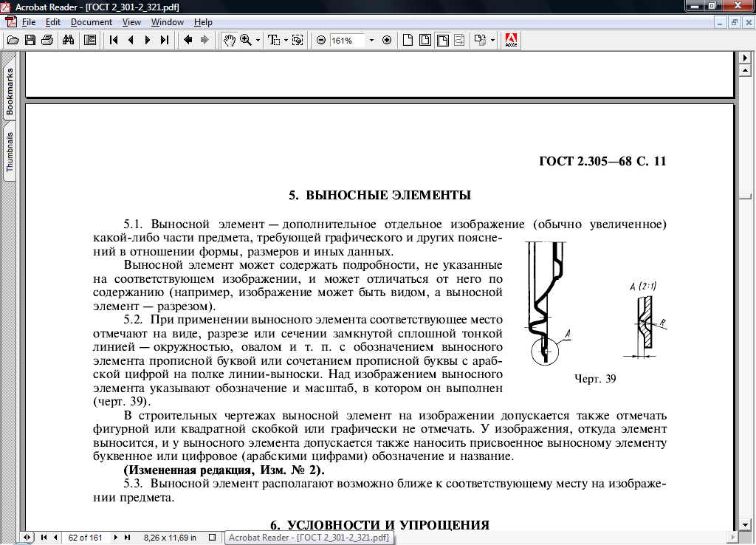The width and height of the screenshot is (756, 545).
Task: Set Fit in Window page view
Action: (x=425, y=40)
